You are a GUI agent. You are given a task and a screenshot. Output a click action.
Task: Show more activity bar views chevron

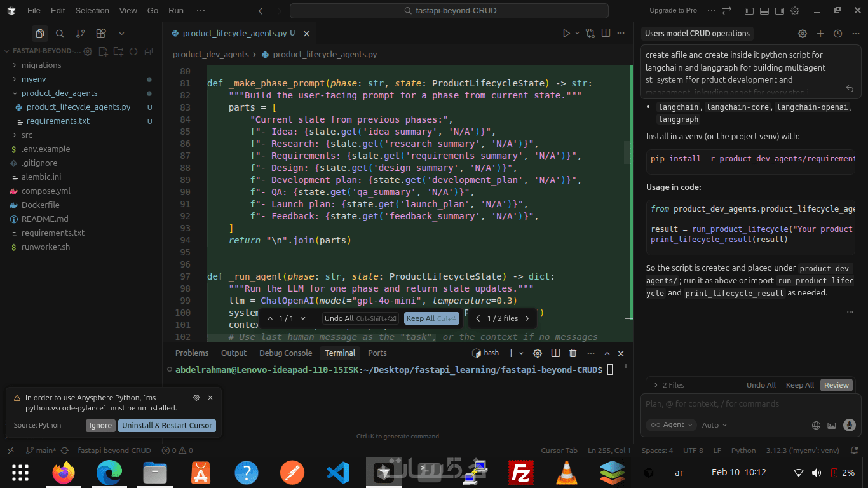pyautogui.click(x=121, y=34)
